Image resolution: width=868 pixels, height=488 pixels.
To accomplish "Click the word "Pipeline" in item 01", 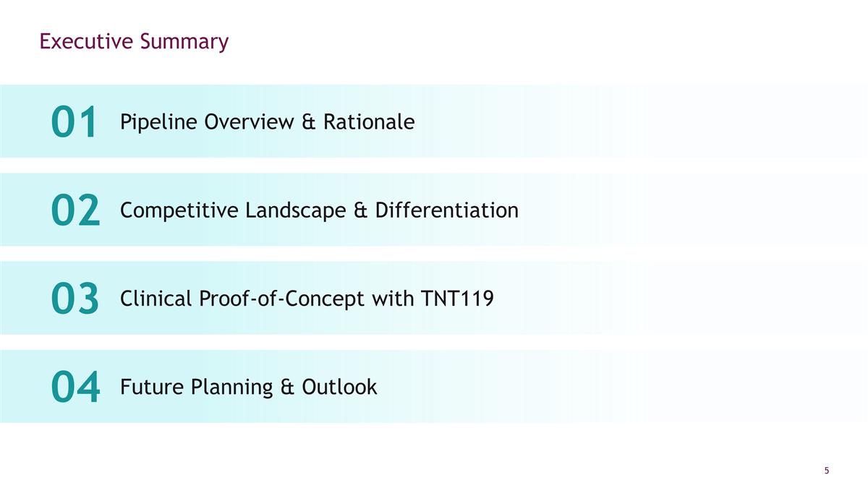I will pos(158,121).
